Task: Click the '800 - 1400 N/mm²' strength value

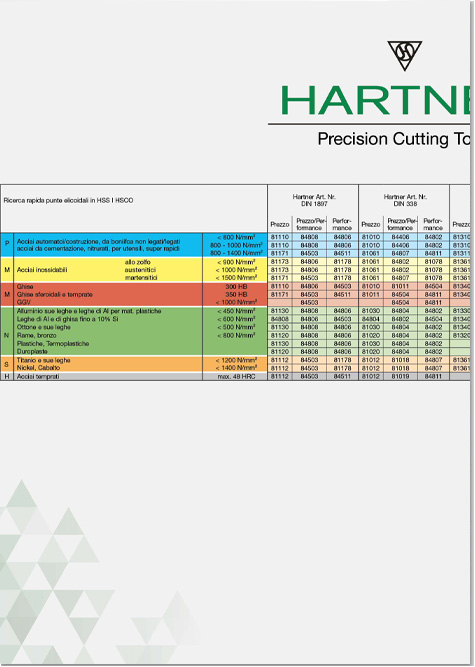Action: coord(236,253)
